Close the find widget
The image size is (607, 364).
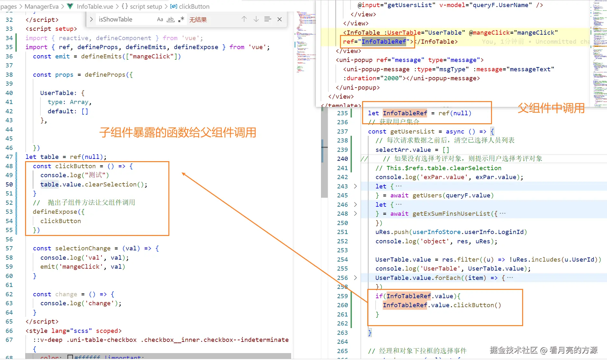point(280,19)
